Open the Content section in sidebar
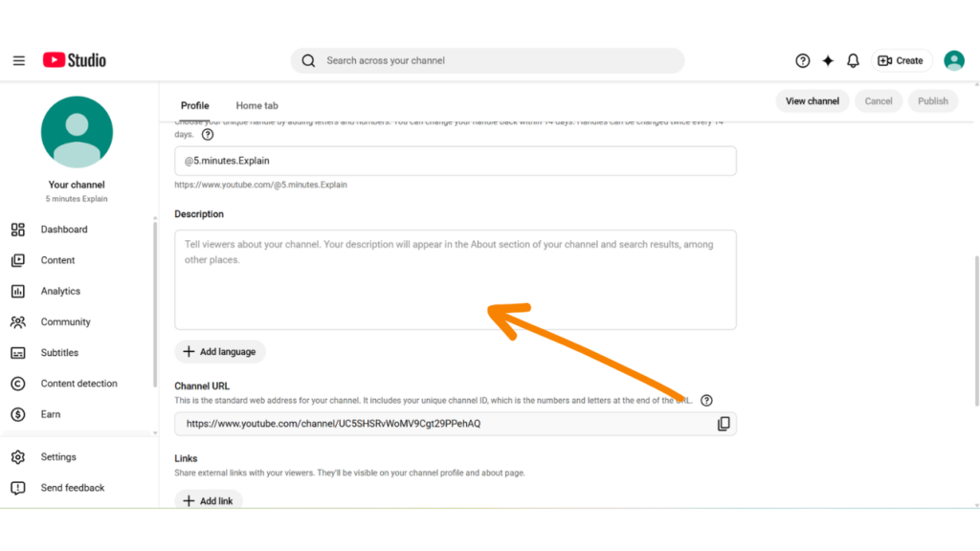 point(57,259)
